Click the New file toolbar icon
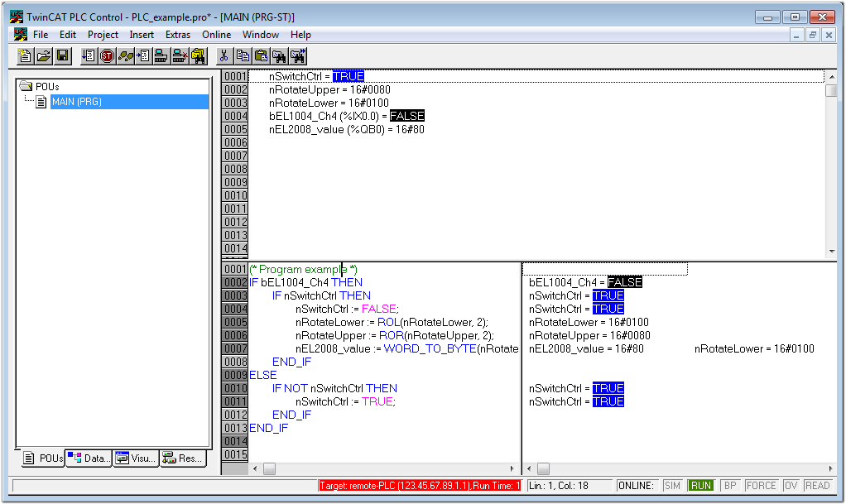Viewport: 846px width, 504px height. [26, 55]
